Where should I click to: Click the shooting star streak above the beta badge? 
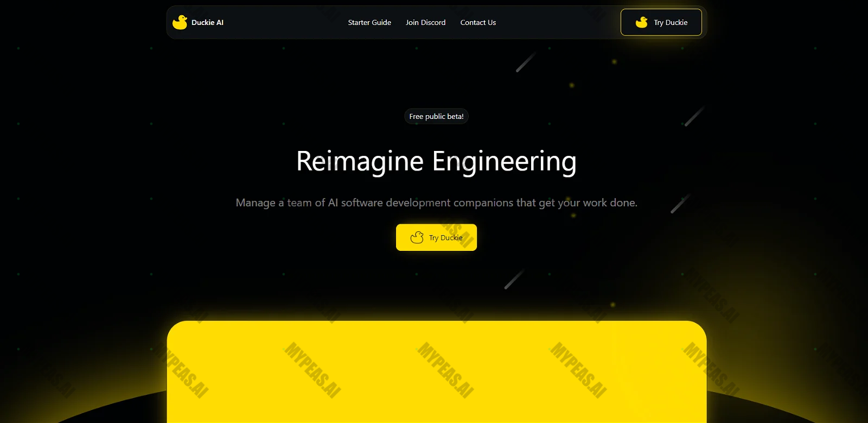click(526, 62)
